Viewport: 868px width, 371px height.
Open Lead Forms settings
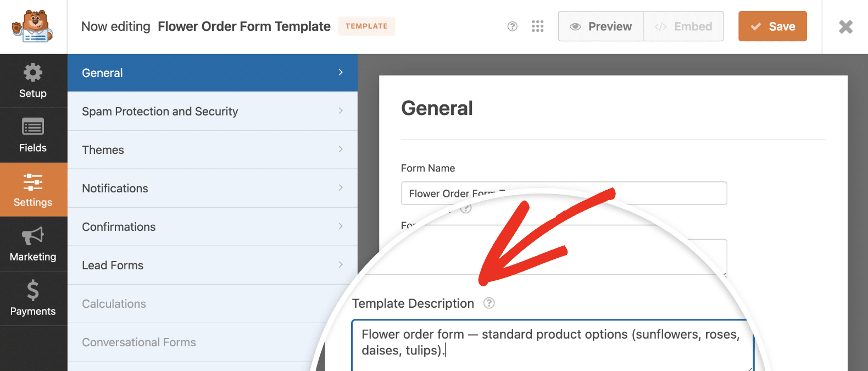213,265
